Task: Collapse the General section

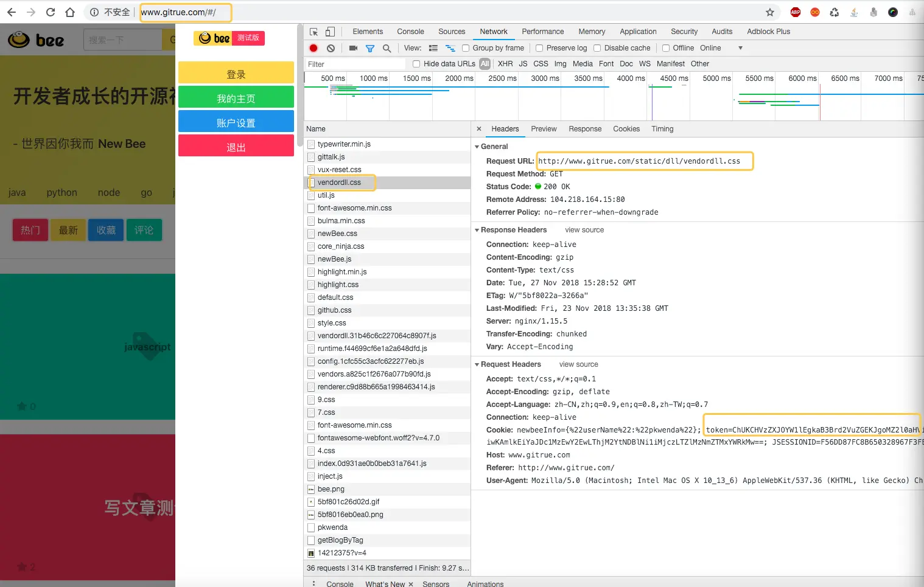Action: pyautogui.click(x=477, y=147)
